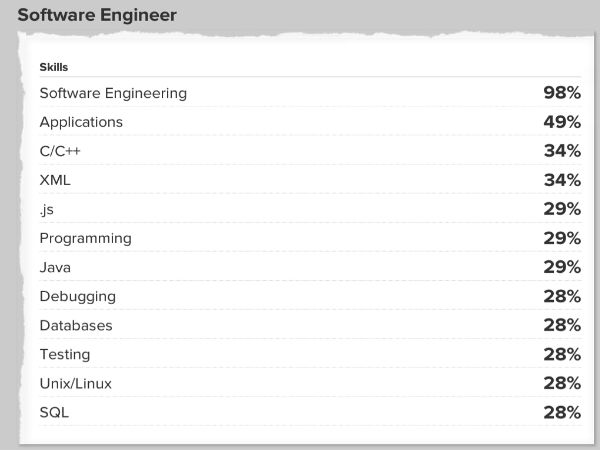
Task: Pick the SQL skill label
Action: click(x=54, y=412)
